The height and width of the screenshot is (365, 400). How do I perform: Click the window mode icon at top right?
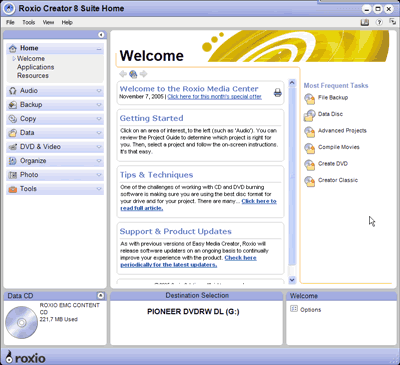point(392,22)
